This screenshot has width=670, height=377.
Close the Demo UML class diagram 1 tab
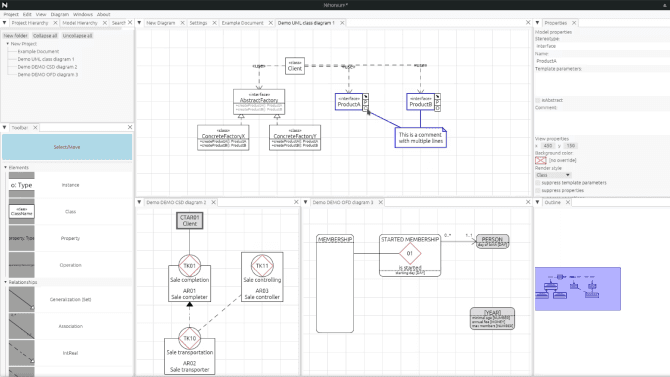[x=342, y=23]
